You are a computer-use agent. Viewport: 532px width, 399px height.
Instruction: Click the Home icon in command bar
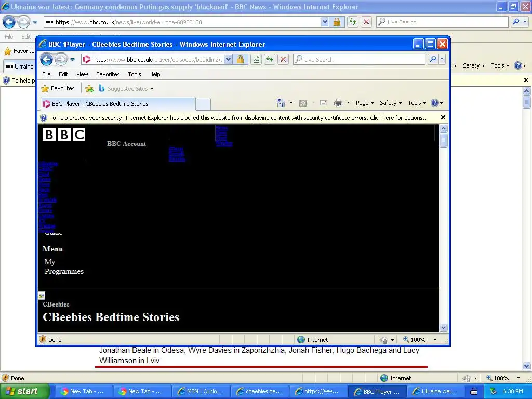coord(281,103)
